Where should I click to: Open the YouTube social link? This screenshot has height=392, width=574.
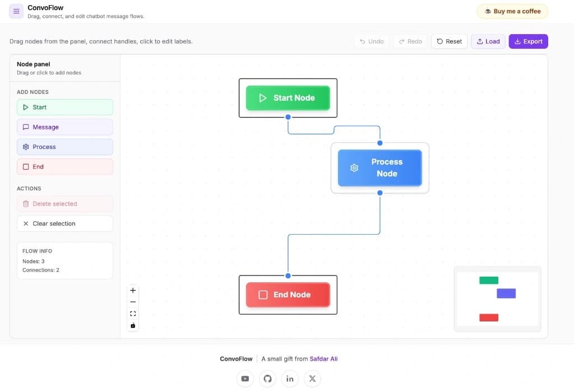click(246, 379)
